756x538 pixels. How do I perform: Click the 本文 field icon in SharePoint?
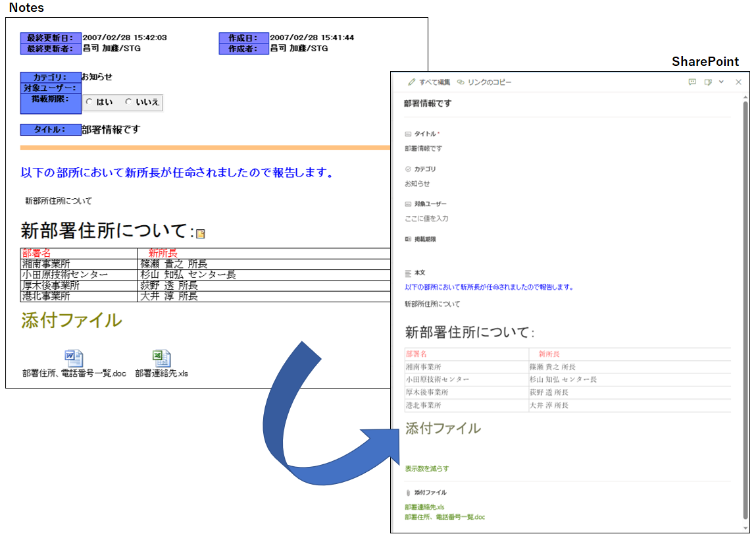click(408, 273)
